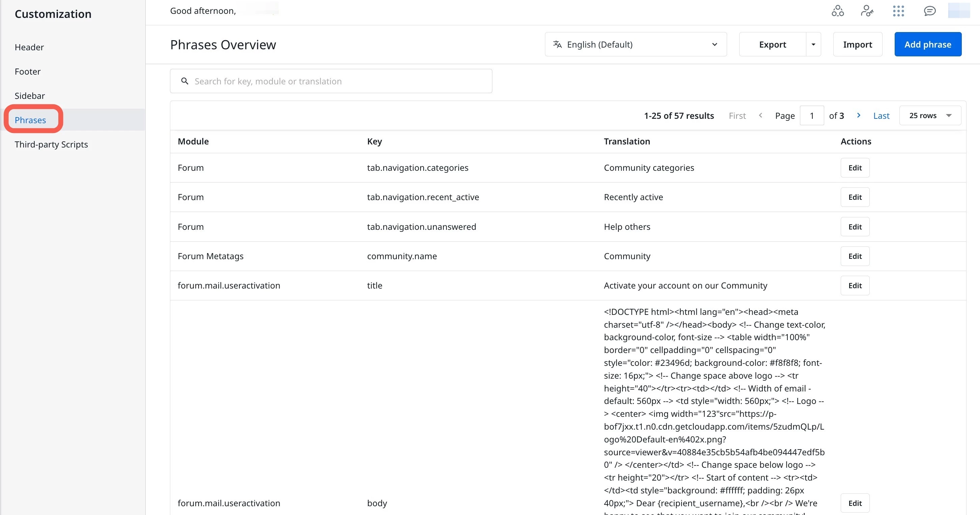The height and width of the screenshot is (515, 980).
Task: Click the user avatar in top right
Action: [x=959, y=10]
